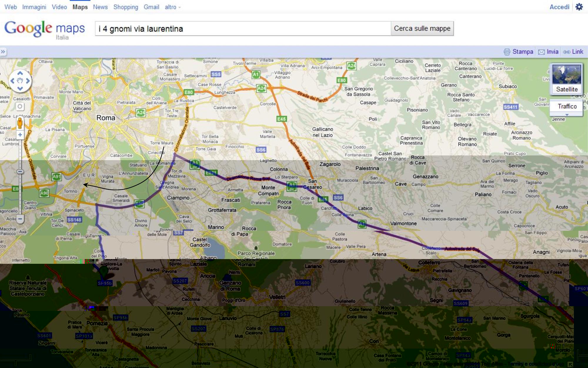The width and height of the screenshot is (588, 368).
Task: Click the "Tivoli Terme" map label
Action: 245,63
